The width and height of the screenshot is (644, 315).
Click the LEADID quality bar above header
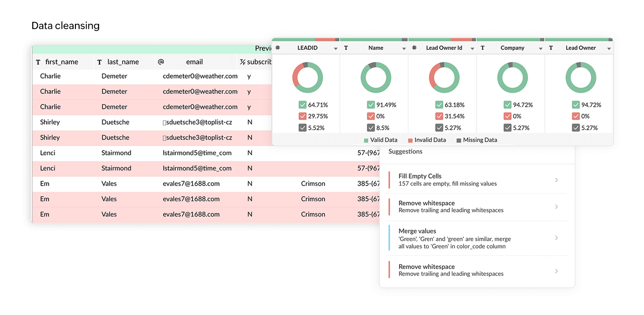(x=306, y=40)
